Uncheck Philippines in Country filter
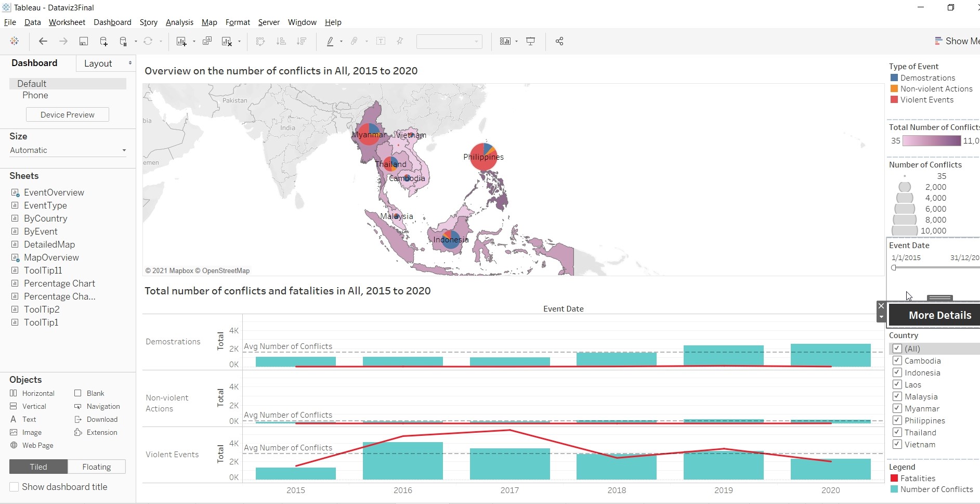980x504 pixels. click(x=897, y=420)
